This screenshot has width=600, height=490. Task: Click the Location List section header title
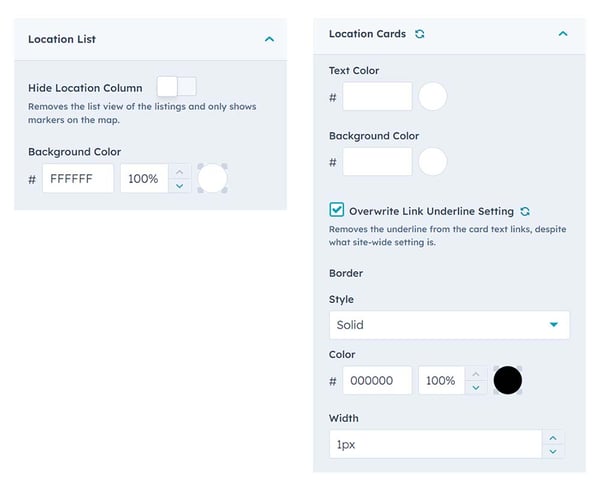[62, 39]
